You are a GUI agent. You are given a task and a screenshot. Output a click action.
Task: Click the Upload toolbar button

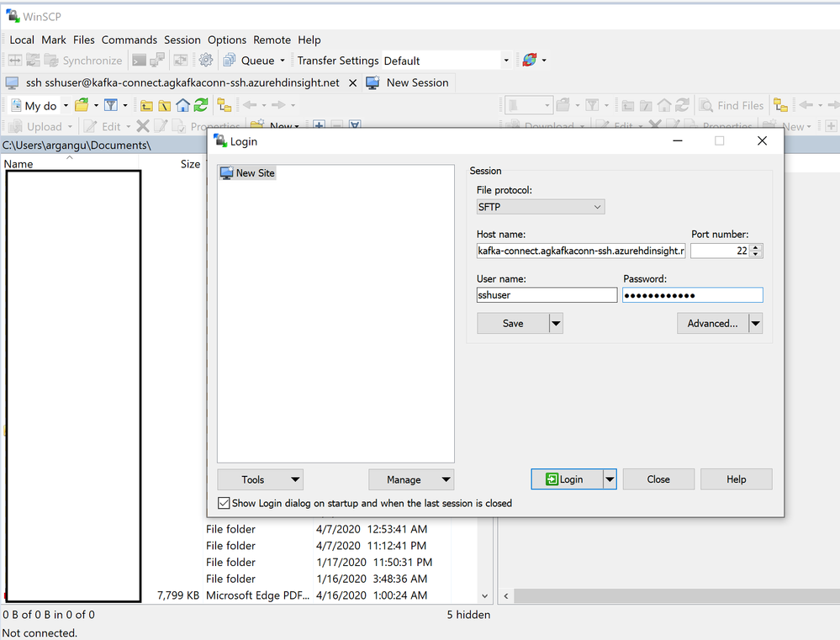click(x=36, y=126)
